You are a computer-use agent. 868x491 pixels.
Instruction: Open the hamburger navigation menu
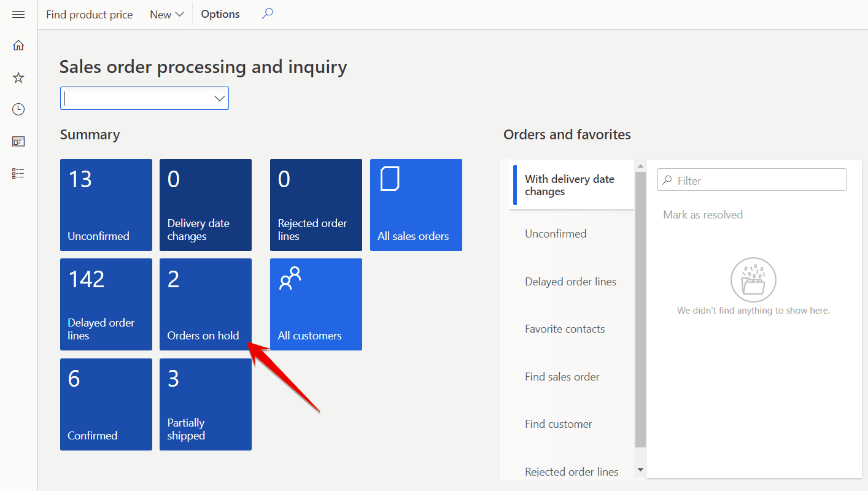18,14
